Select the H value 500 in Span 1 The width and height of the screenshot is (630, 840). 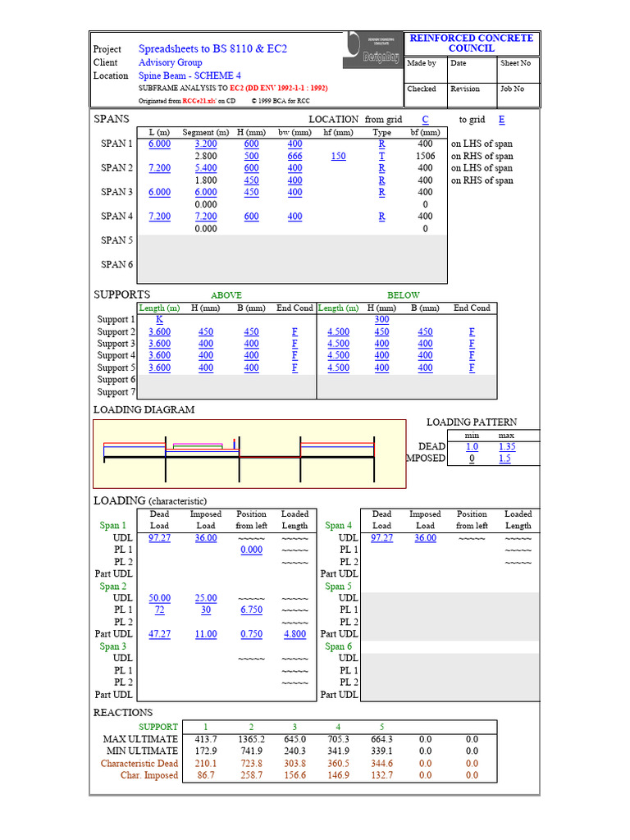tap(251, 156)
